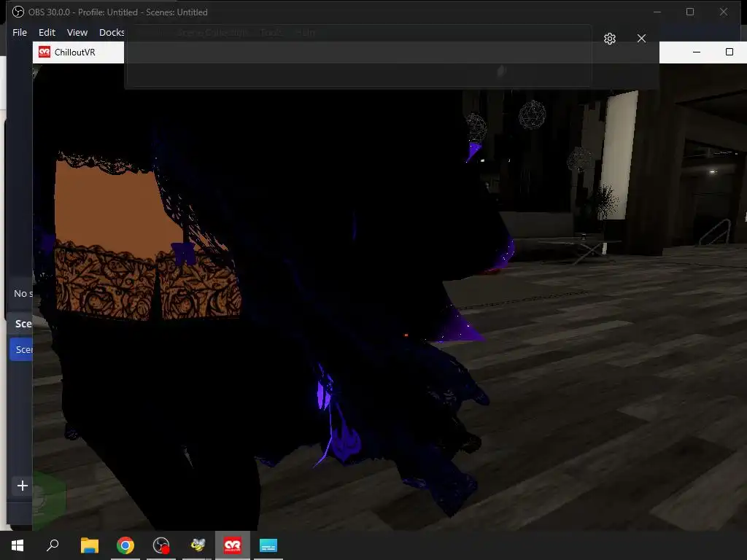Click the ChilloutVR logo in its title bar
Image resolution: width=747 pixels, height=560 pixels.
point(44,52)
